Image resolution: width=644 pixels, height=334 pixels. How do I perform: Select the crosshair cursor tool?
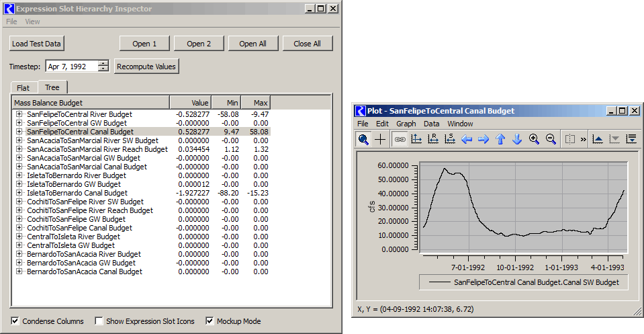pos(380,139)
